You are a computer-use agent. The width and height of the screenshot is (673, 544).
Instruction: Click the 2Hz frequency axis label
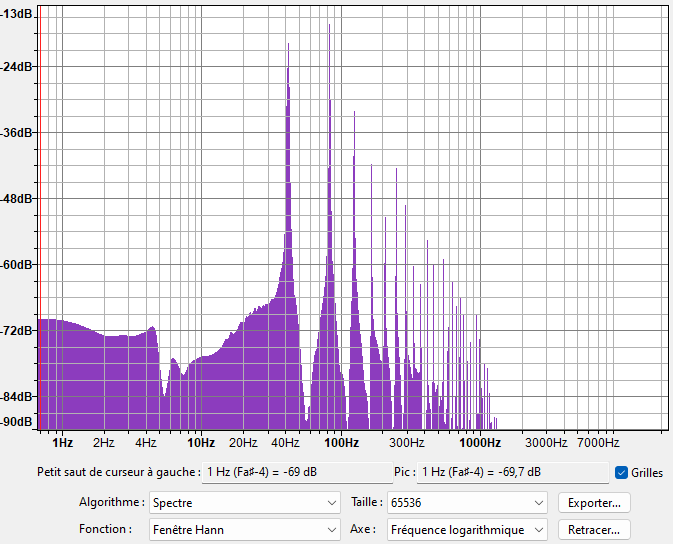point(104,443)
